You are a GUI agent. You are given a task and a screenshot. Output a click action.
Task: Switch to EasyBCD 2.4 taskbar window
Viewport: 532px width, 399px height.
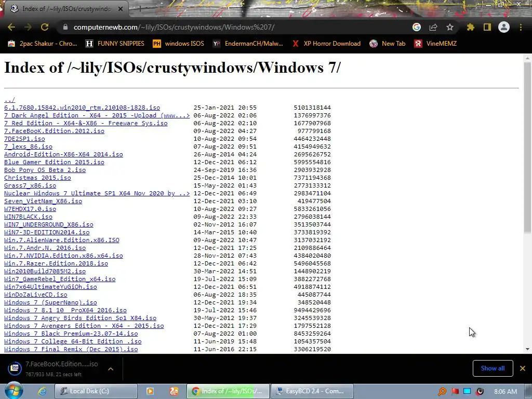click(x=312, y=391)
